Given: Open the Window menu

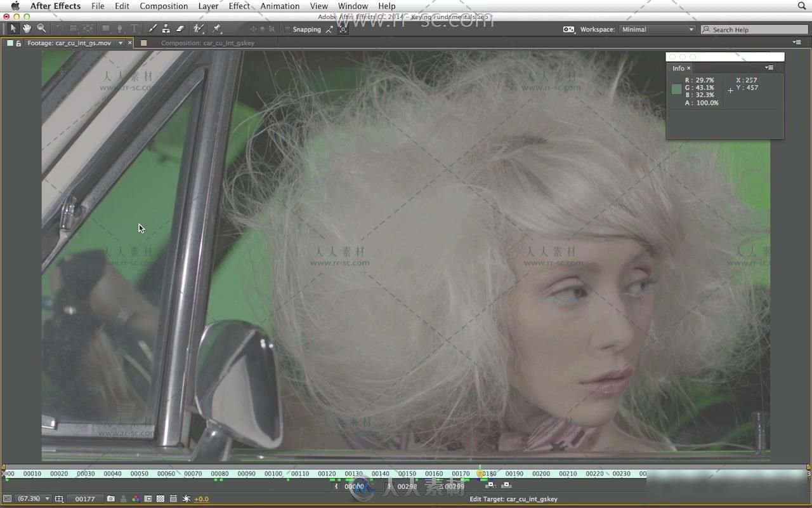Looking at the screenshot, I should [x=353, y=6].
